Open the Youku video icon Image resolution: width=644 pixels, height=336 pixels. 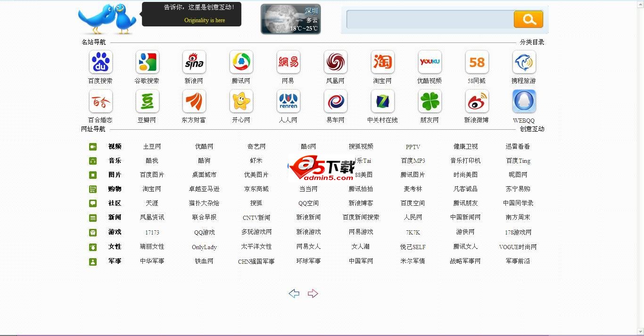click(x=429, y=62)
